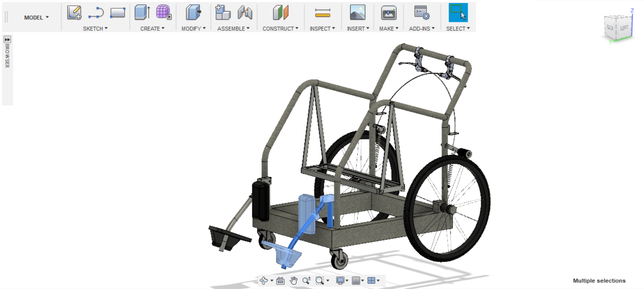The height and width of the screenshot is (289, 644).
Task: Click the Viewports layout icon
Action: click(371, 281)
